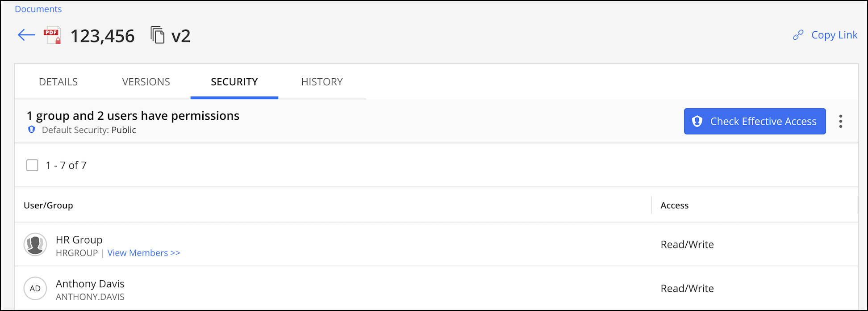
Task: Click the back arrow icon
Action: coord(26,35)
